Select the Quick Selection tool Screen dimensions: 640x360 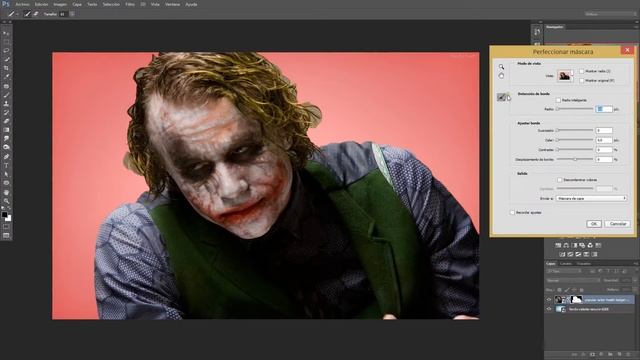tap(6, 60)
